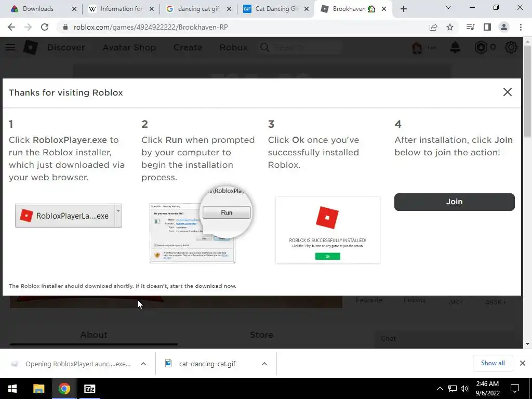Image resolution: width=532 pixels, height=399 pixels.
Task: Switch to the Information for Wikipedia tab
Action: click(121, 9)
